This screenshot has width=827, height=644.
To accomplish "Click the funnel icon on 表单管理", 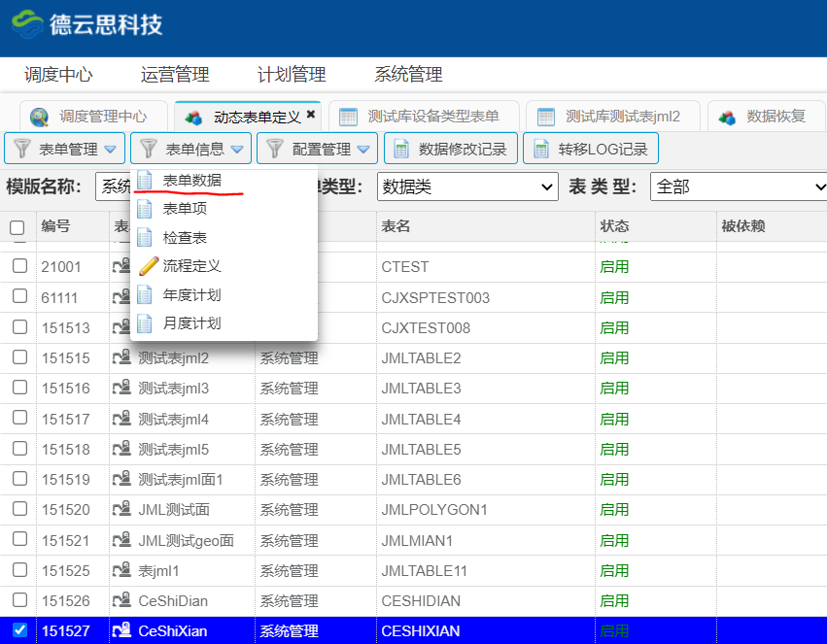I will click(x=22, y=149).
